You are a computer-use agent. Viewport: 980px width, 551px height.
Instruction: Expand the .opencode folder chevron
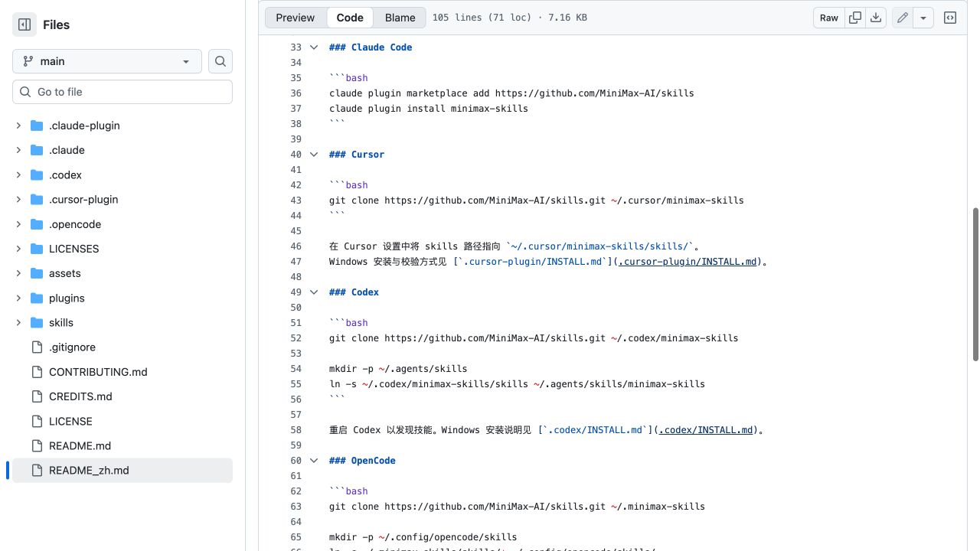[18, 224]
